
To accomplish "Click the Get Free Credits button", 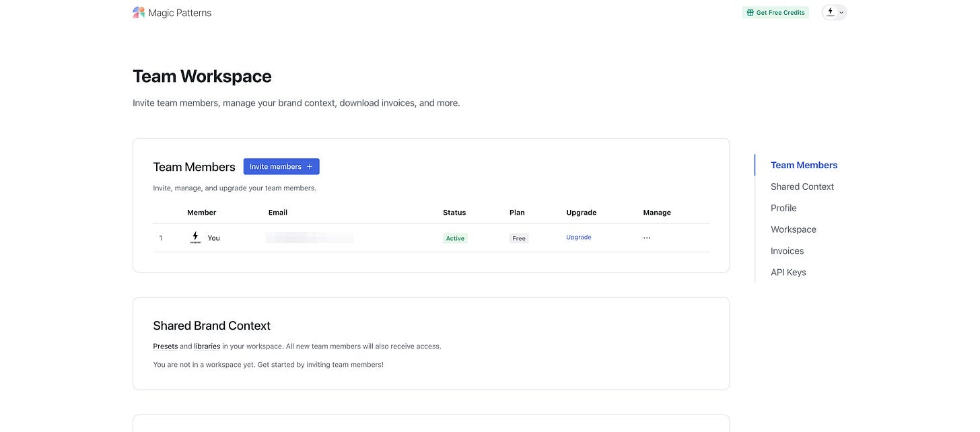I will point(775,13).
